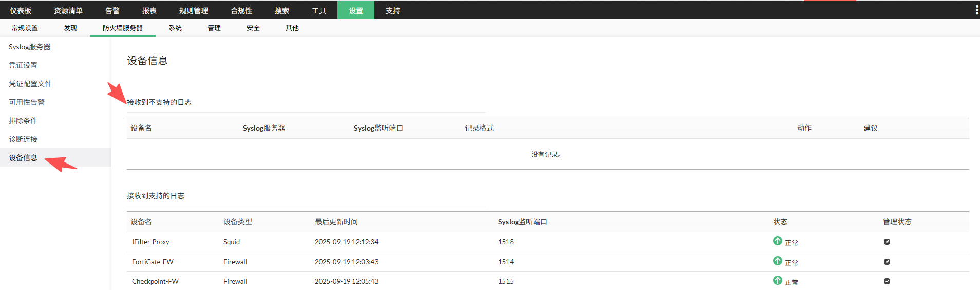Click the green status arrow for Checkpoint-FW

[x=777, y=280]
